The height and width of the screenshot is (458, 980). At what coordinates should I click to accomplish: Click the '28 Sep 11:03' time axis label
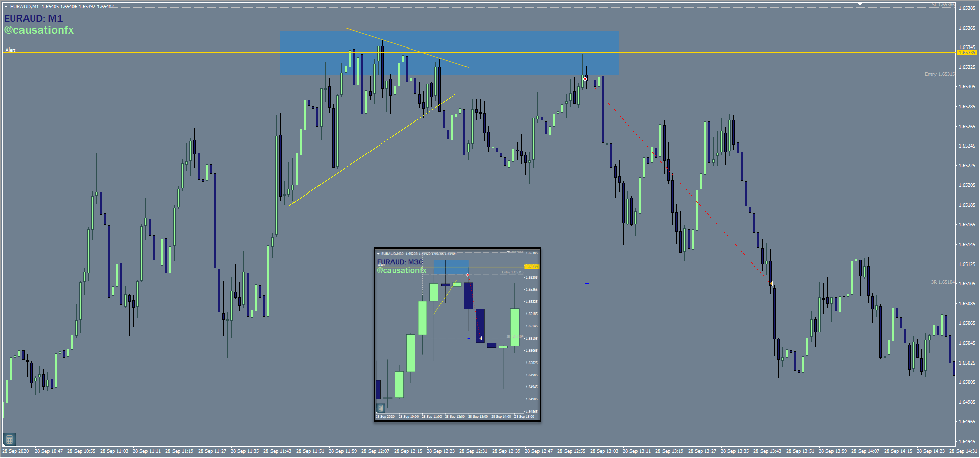pos(114,451)
